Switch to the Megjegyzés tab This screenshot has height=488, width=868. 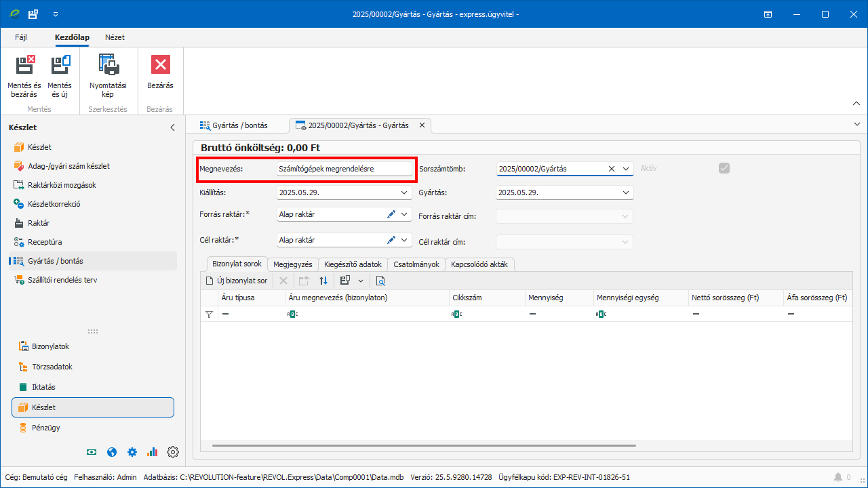(x=292, y=264)
